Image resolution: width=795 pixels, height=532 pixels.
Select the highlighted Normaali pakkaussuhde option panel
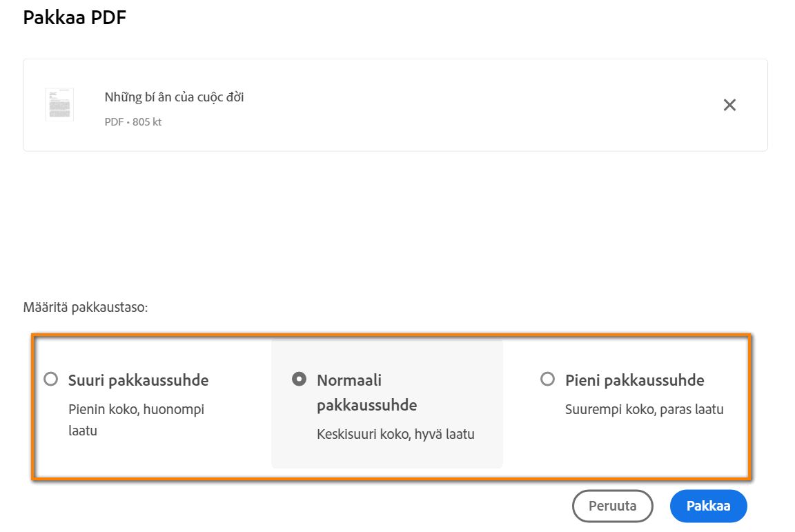[x=386, y=404]
